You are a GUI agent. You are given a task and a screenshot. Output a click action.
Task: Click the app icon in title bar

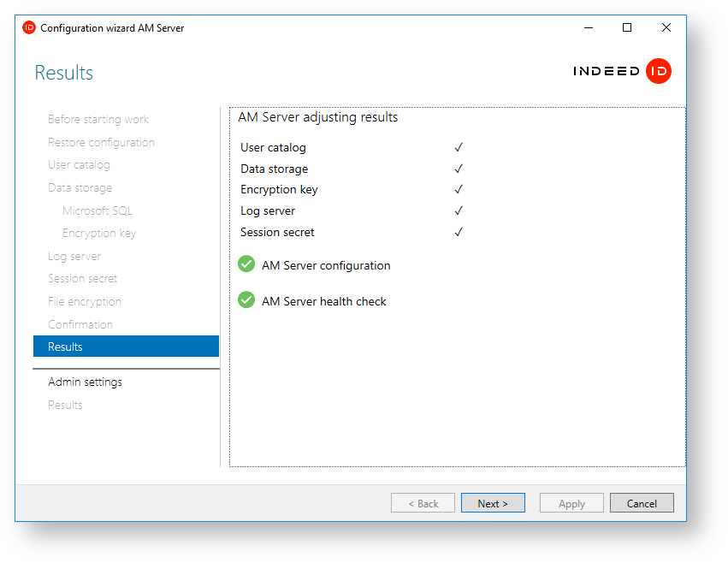pos(28,27)
